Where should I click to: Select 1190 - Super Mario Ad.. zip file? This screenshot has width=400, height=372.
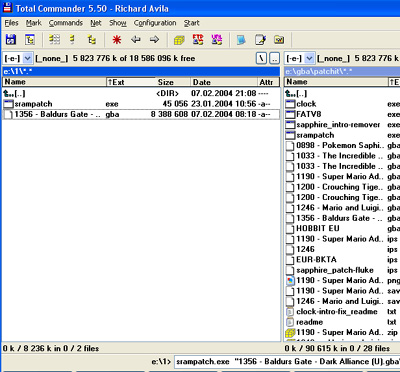tap(342, 332)
